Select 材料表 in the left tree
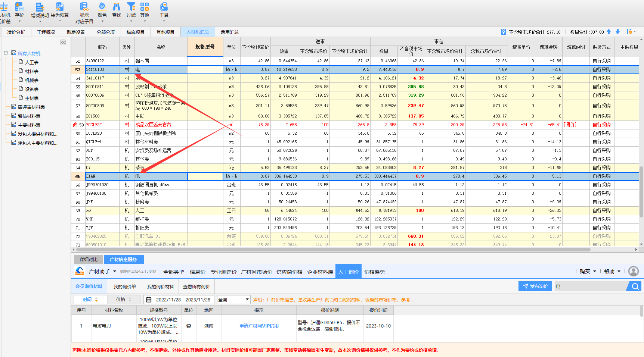 [x=32, y=71]
